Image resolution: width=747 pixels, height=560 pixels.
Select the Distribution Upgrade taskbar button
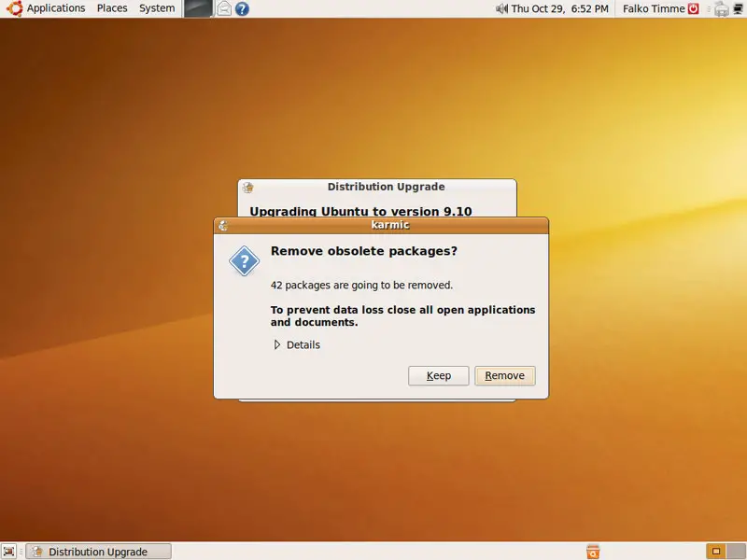98,552
